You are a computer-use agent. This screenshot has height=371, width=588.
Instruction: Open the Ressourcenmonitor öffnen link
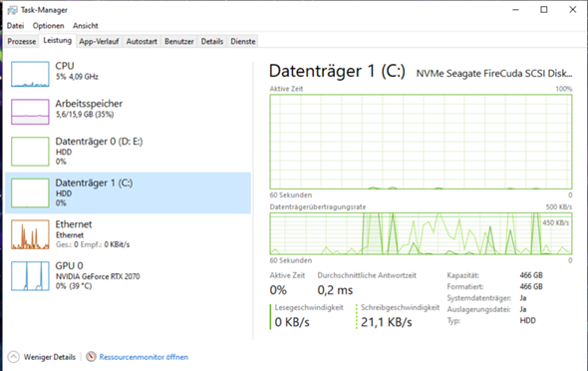click(144, 357)
